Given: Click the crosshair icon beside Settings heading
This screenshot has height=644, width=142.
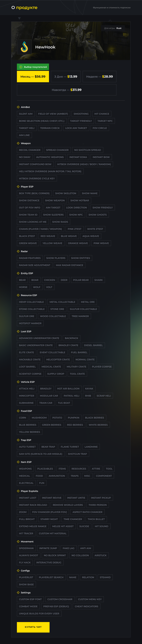Looking at the screenshot, I should coord(18,593).
